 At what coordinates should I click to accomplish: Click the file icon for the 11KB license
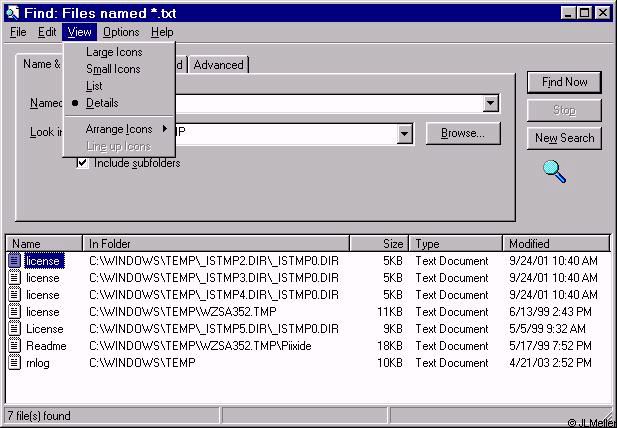coord(15,312)
